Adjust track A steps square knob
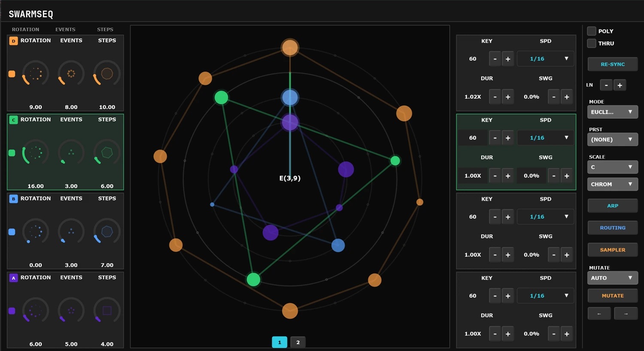The image size is (644, 351). (107, 311)
